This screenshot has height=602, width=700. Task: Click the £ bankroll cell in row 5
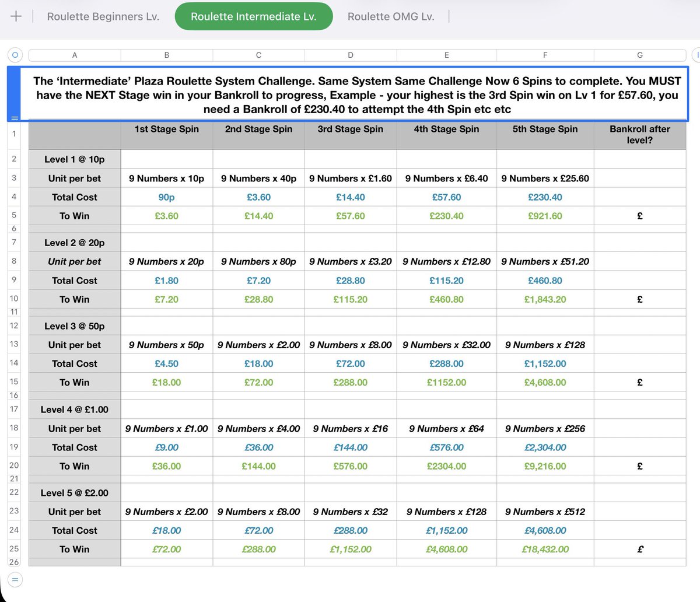[x=640, y=216]
